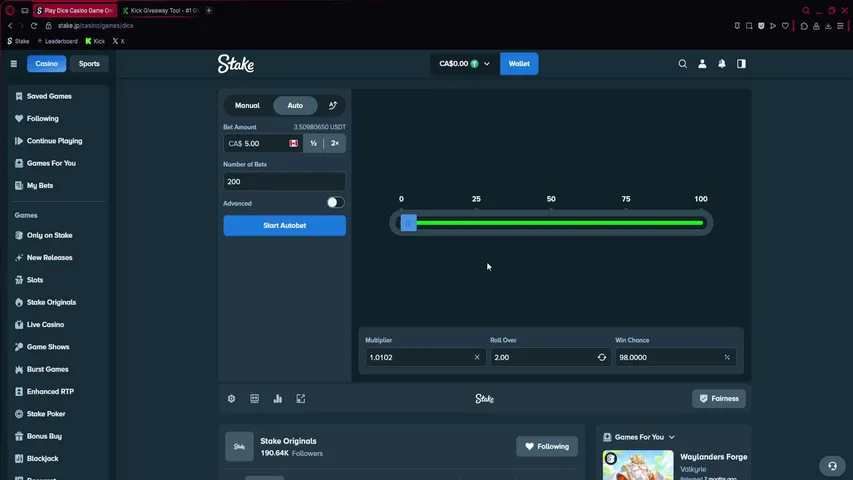853x480 pixels.
Task: Switch to the Casino tab
Action: pyautogui.click(x=47, y=64)
